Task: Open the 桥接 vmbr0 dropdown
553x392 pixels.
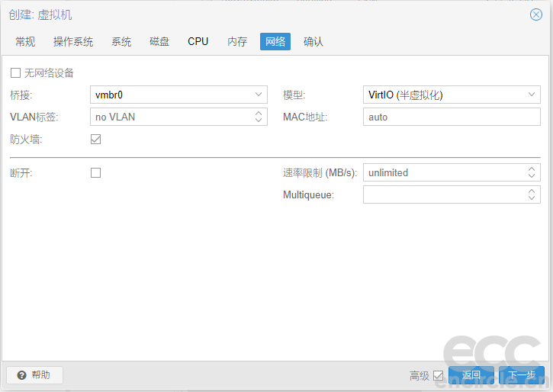Action: (x=258, y=95)
